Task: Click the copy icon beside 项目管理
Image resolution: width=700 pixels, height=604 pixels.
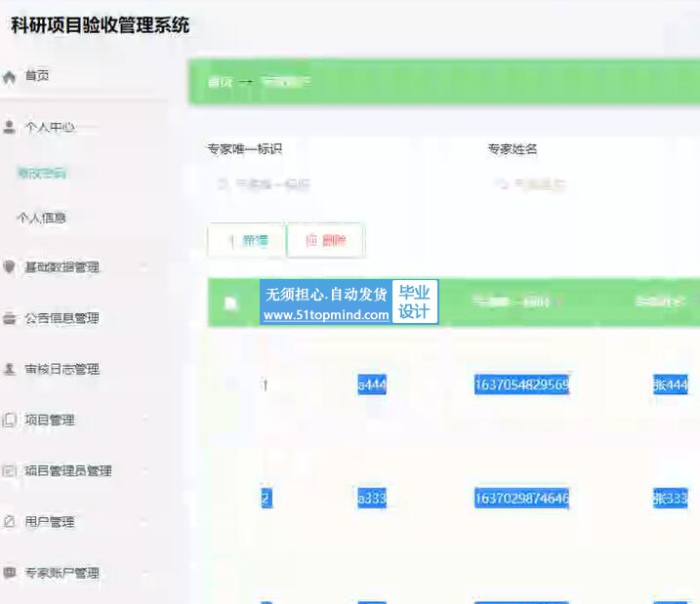Action: coord(10,421)
